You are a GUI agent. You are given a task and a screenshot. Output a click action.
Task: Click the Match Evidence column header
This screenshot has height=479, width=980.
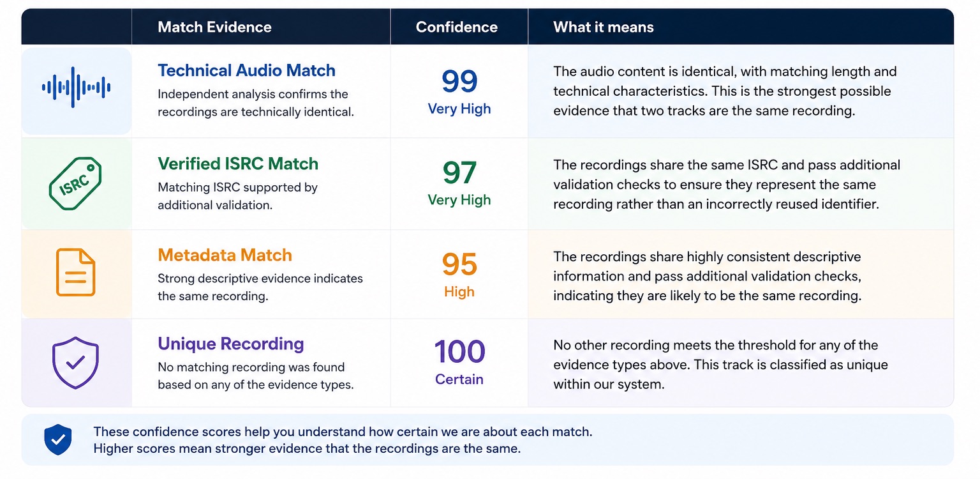click(214, 27)
